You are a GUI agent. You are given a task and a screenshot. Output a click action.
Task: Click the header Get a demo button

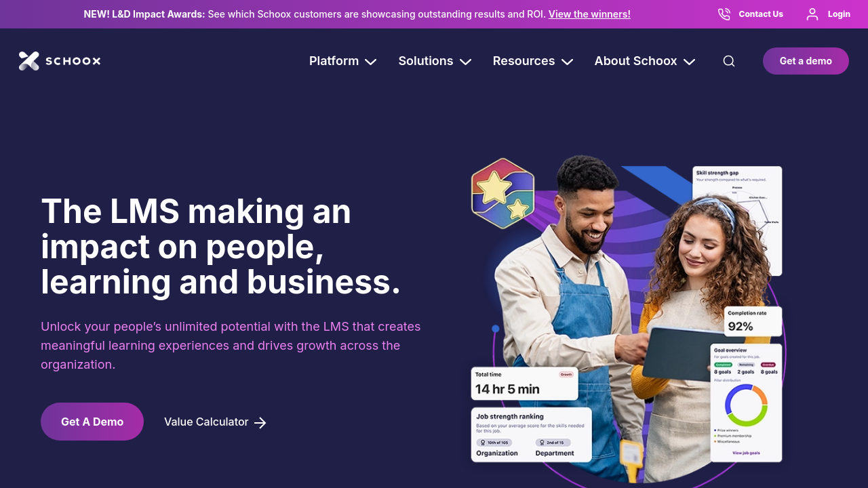pyautogui.click(x=806, y=61)
